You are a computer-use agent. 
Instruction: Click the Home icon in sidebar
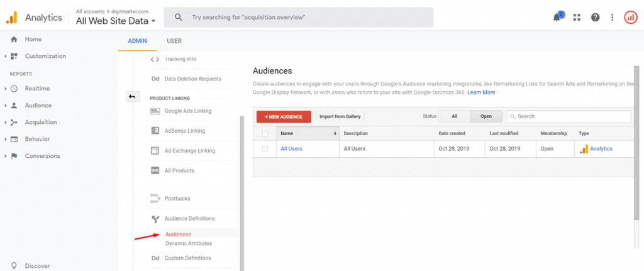tap(14, 40)
